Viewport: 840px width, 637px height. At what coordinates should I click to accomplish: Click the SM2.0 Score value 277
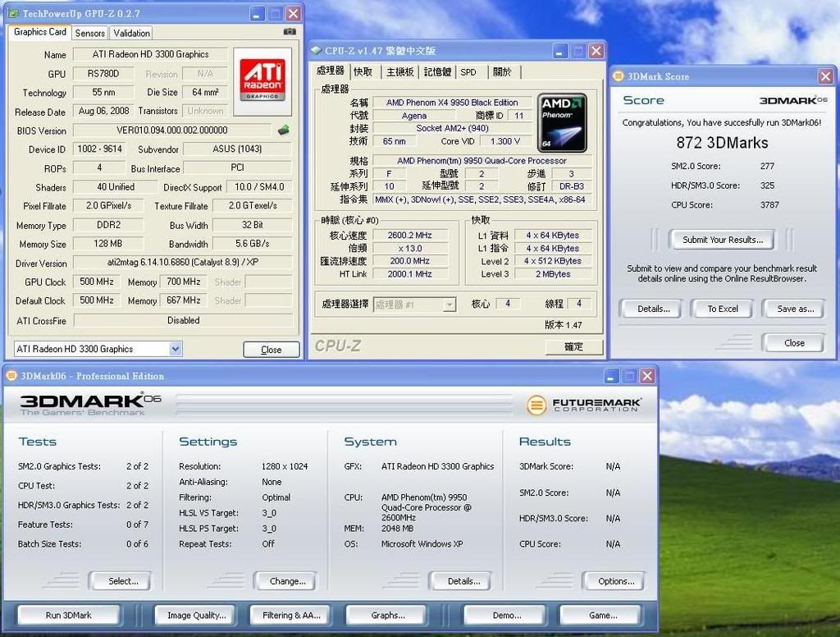coord(767,166)
